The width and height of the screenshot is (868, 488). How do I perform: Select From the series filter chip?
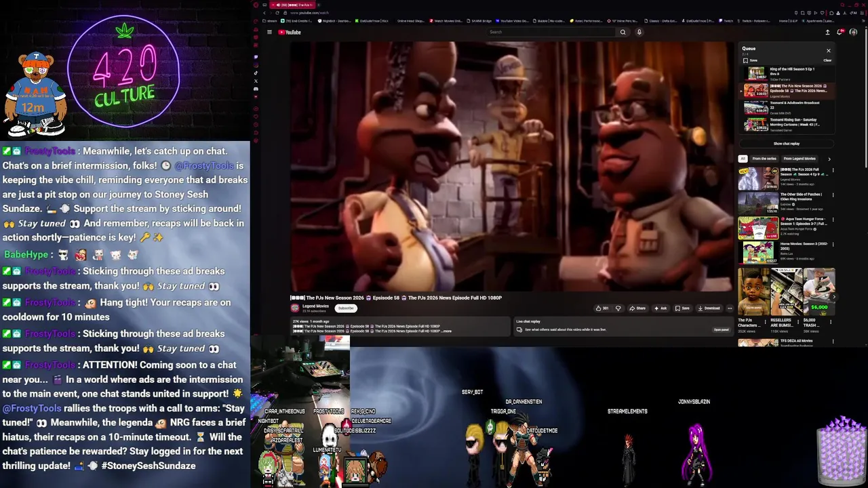coord(764,159)
